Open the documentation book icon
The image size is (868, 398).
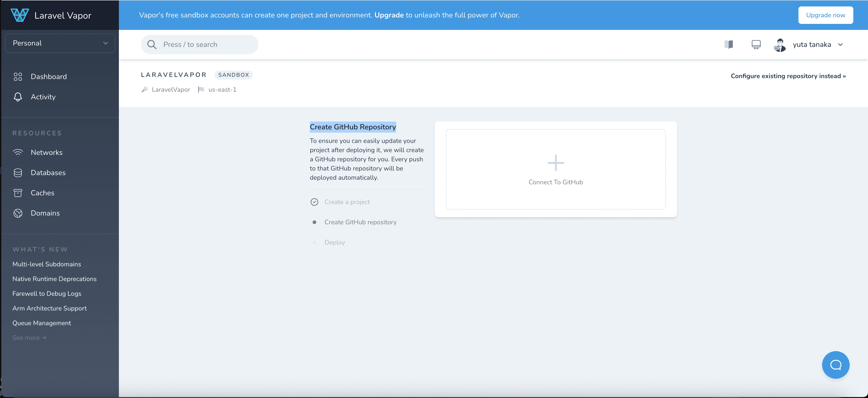click(x=729, y=45)
